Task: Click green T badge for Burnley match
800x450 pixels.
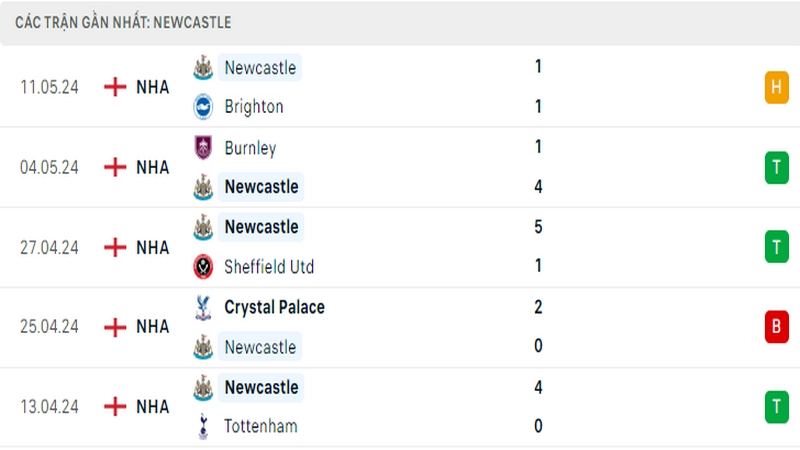Action: (x=776, y=167)
